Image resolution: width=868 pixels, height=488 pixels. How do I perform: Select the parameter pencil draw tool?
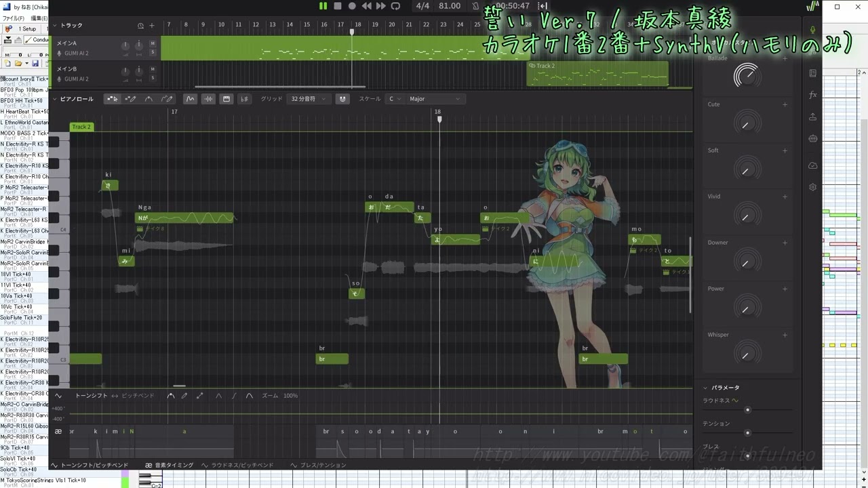pos(184,396)
